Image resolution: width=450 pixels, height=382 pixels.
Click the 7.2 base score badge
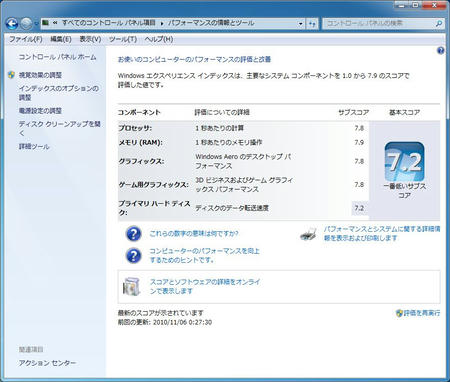[404, 162]
